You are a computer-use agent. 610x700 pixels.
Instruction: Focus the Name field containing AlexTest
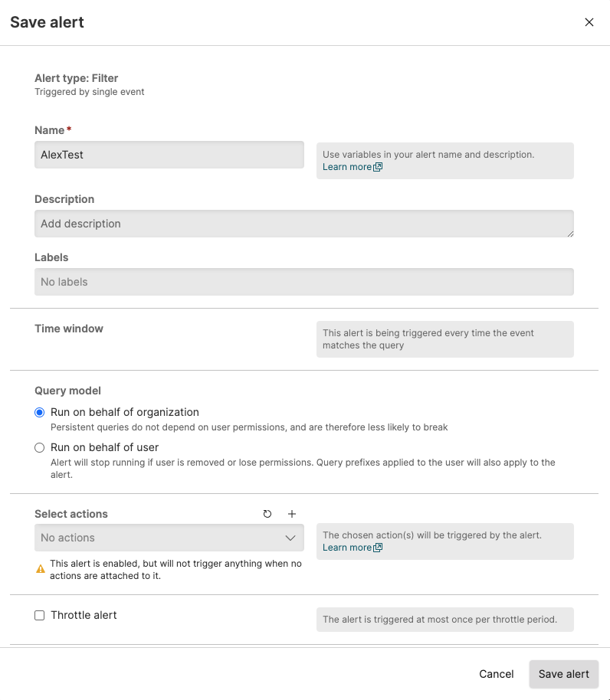coord(169,155)
